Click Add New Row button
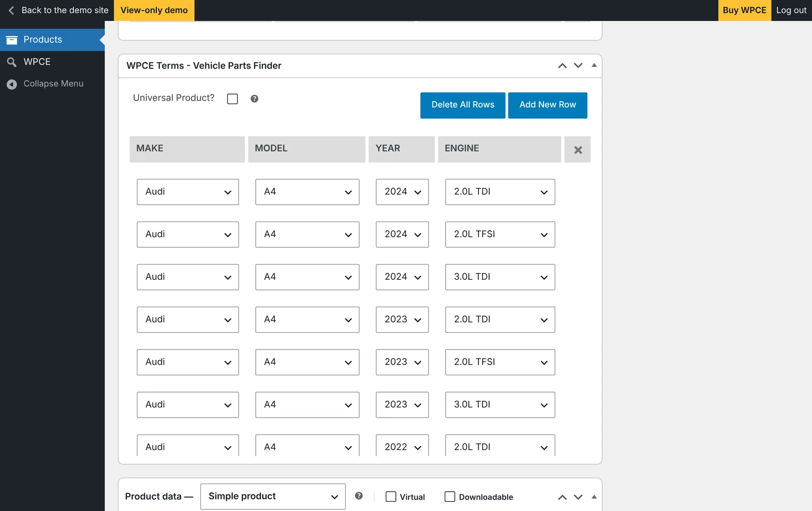This screenshot has height=511, width=812. pos(548,105)
